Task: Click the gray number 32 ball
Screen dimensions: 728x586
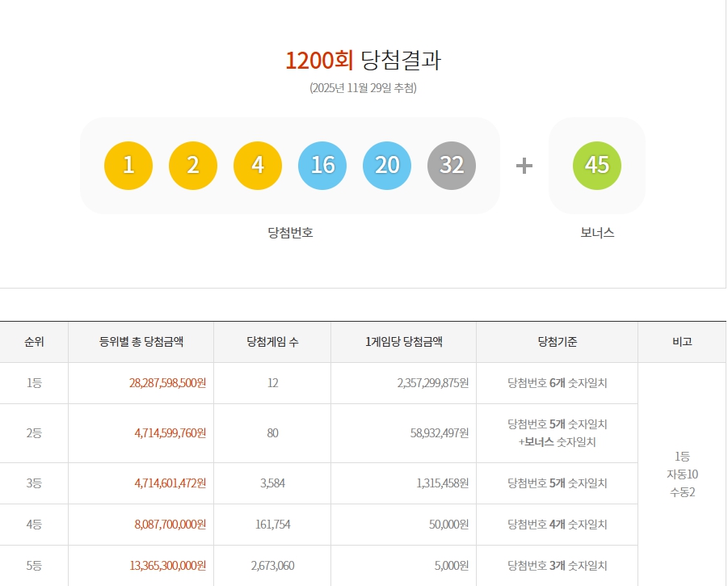Action: [452, 166]
